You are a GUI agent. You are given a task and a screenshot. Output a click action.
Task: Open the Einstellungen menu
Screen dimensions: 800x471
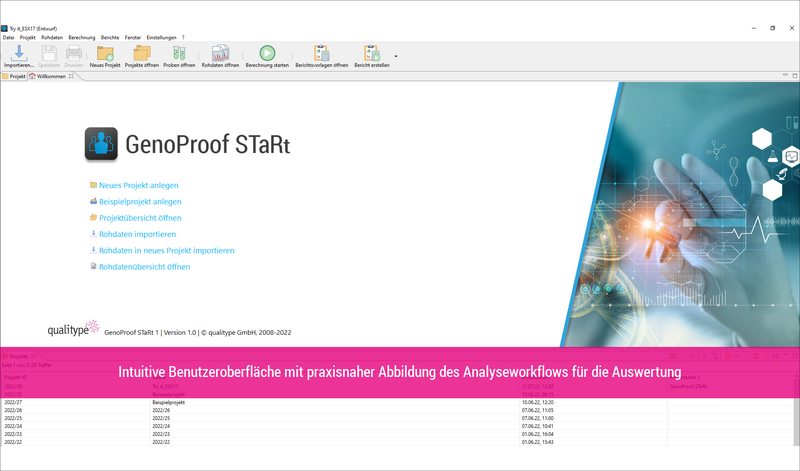point(161,37)
